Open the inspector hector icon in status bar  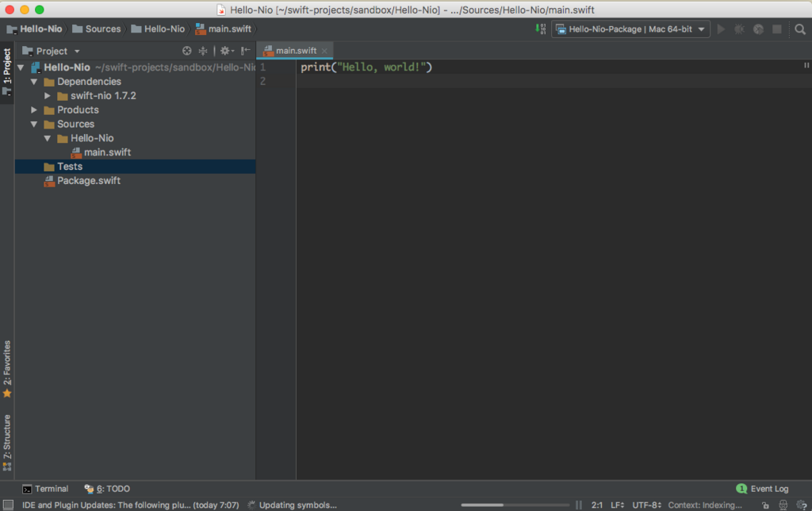[783, 505]
